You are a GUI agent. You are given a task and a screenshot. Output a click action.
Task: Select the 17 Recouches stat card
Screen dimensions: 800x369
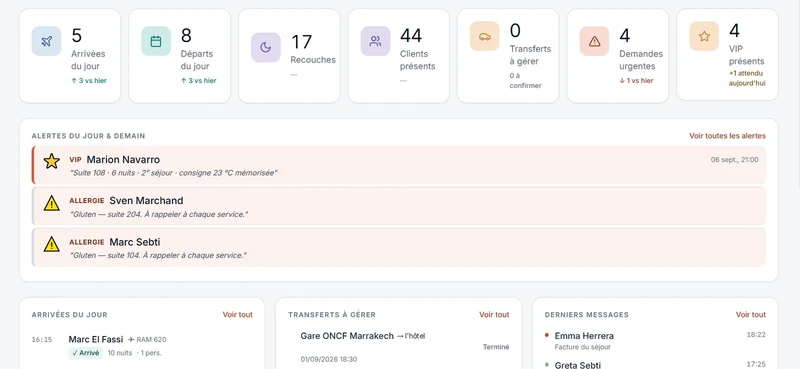point(289,56)
